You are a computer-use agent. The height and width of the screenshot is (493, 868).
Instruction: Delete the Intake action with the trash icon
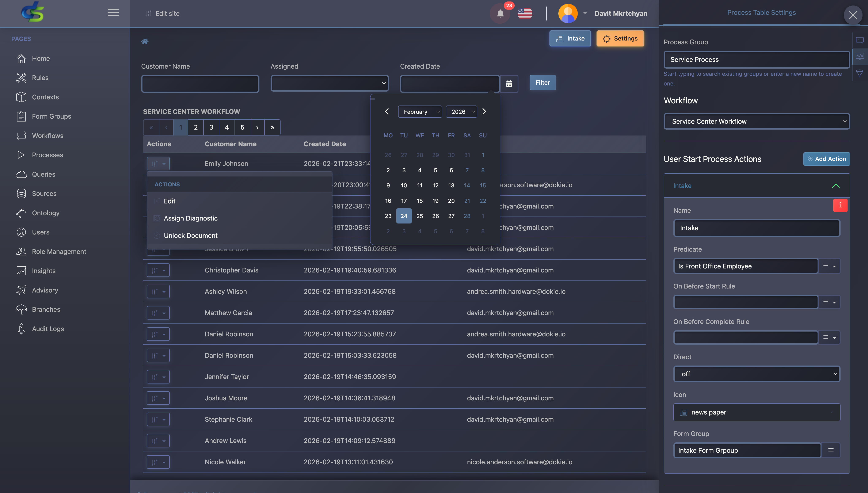click(840, 205)
